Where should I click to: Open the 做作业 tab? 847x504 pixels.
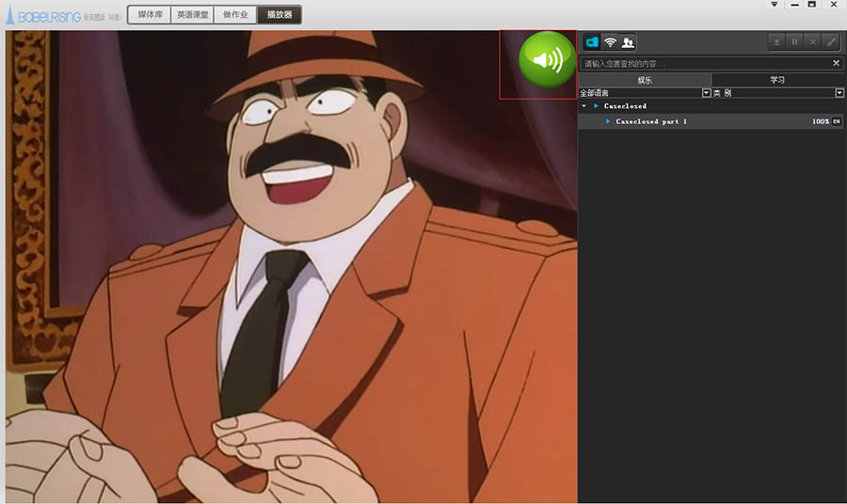click(x=235, y=14)
